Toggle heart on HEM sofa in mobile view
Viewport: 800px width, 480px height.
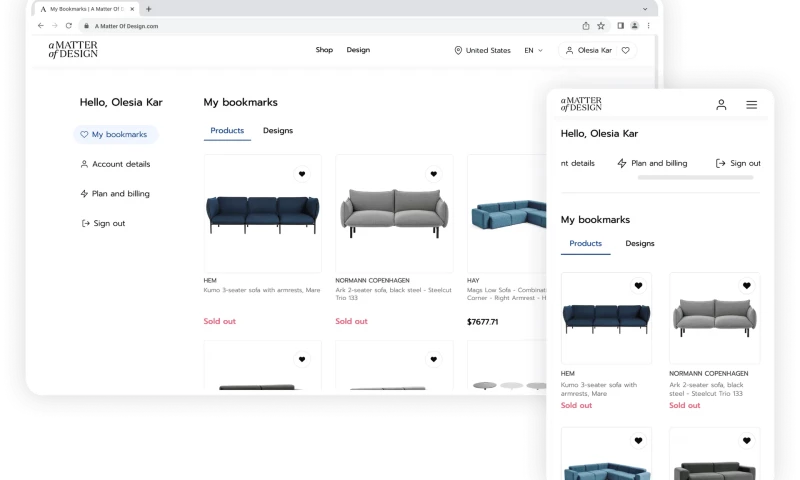point(638,286)
